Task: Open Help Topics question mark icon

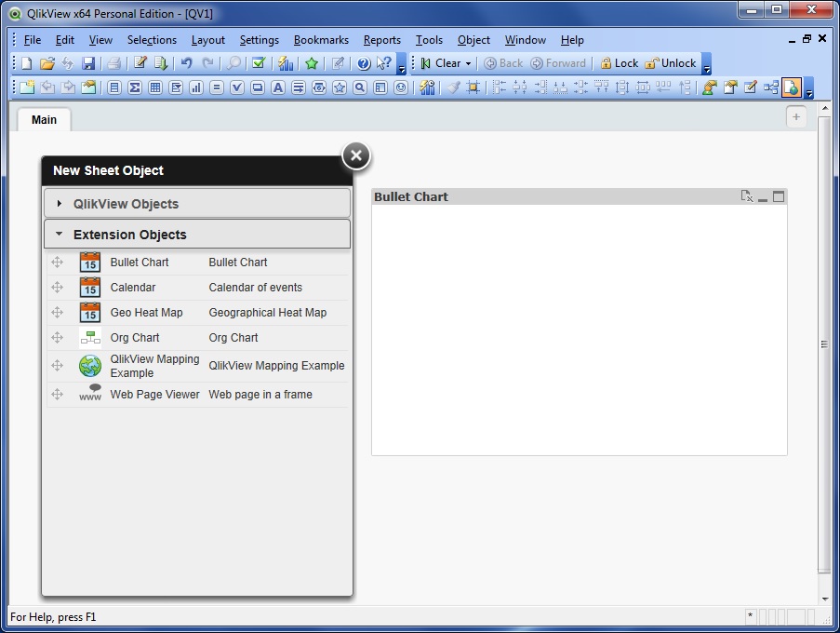Action: tap(364, 63)
